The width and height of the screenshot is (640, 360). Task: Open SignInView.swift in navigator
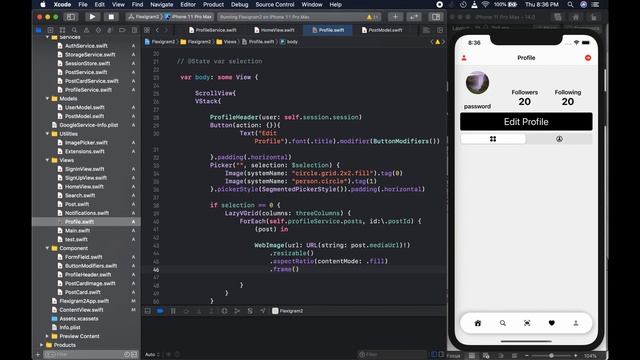[84, 169]
